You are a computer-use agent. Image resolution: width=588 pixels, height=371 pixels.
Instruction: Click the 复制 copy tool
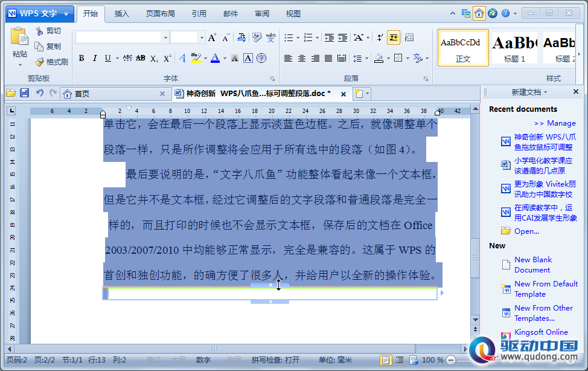click(48, 46)
